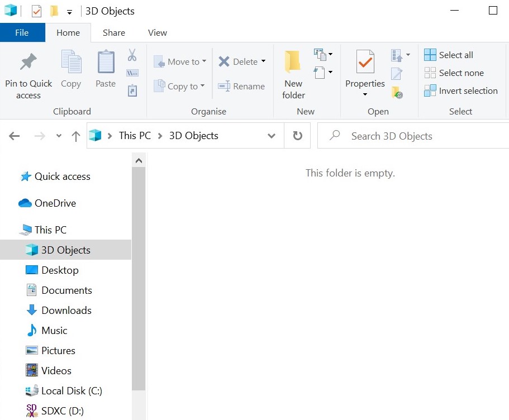This screenshot has height=420, width=509.
Task: Click the Copy icon in Clipboard group
Action: tap(71, 61)
